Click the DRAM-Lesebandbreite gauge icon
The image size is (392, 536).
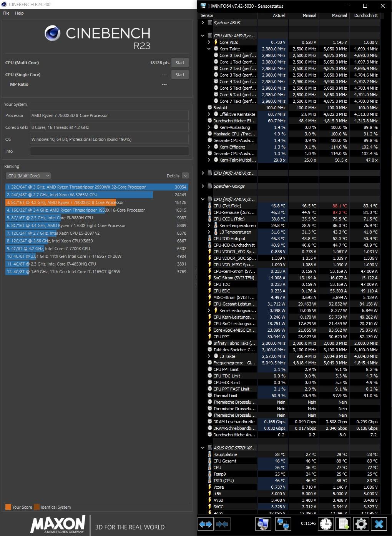[x=210, y=422]
